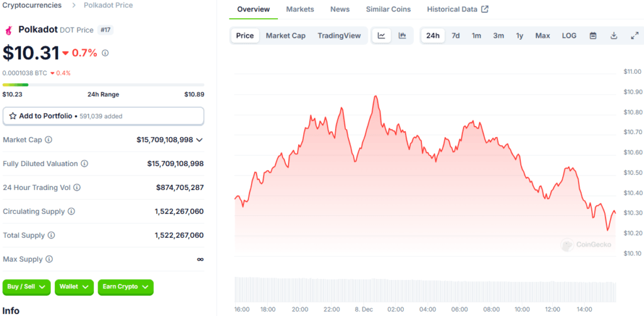Open the Wallet dropdown
Screen dimensions: 644x316
tap(74, 287)
